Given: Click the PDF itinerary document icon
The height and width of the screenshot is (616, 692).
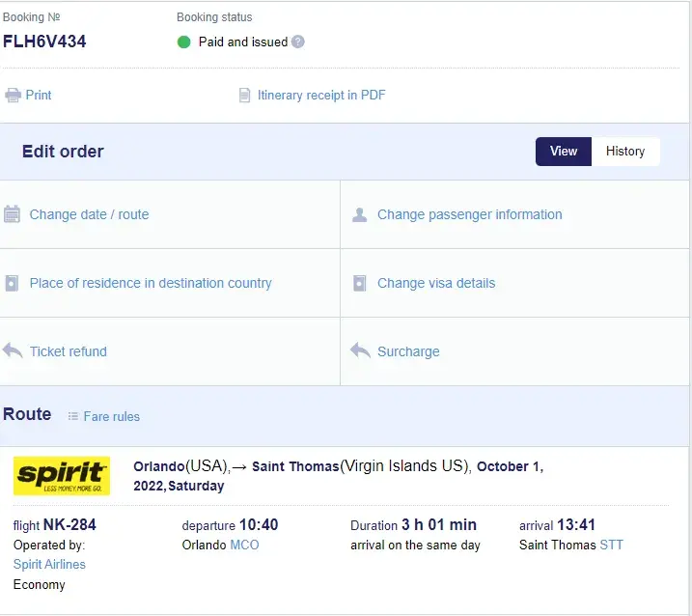Looking at the screenshot, I should pyautogui.click(x=245, y=96).
